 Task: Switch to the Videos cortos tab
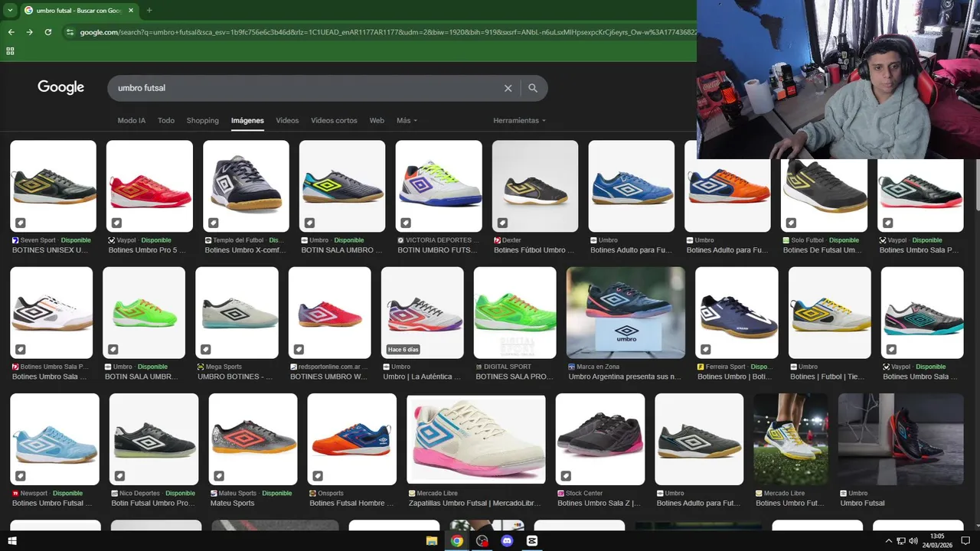click(334, 121)
